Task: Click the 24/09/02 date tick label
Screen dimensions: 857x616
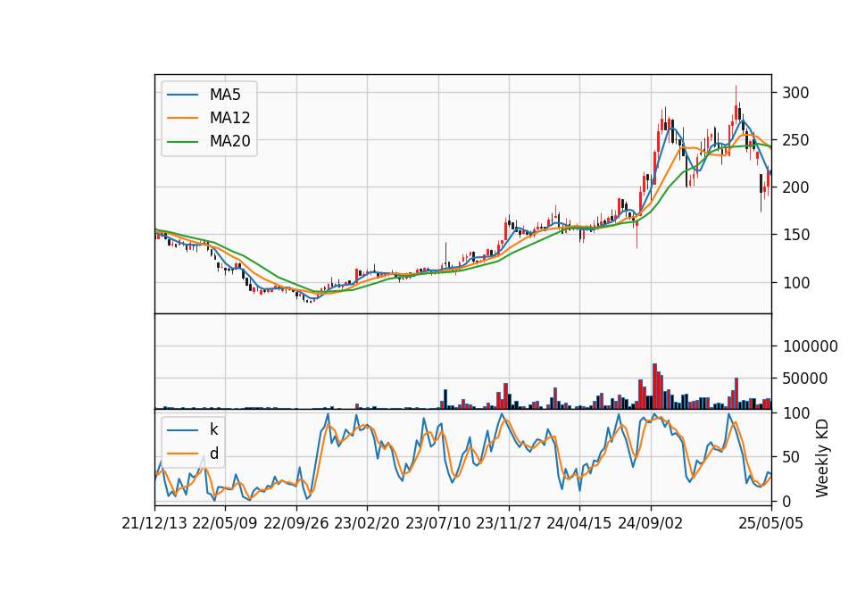Action: coord(651,523)
